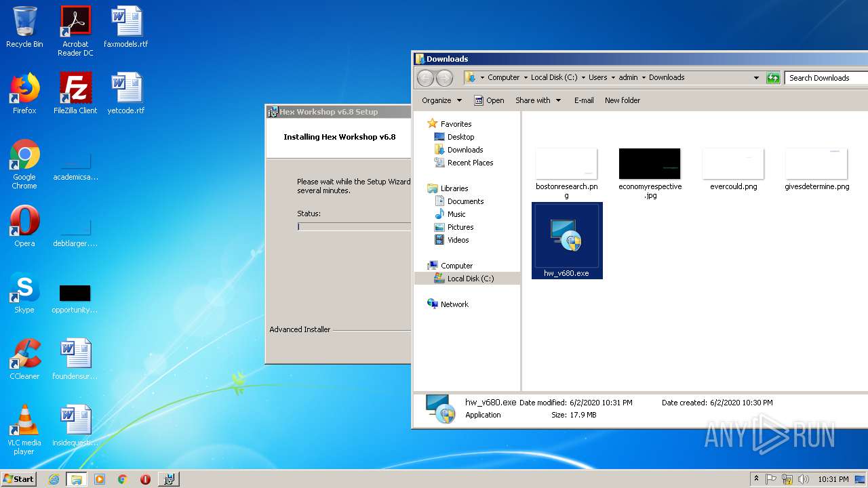This screenshot has width=868, height=488.
Task: Launch Google Chrome desktop shortcut
Action: click(x=24, y=164)
